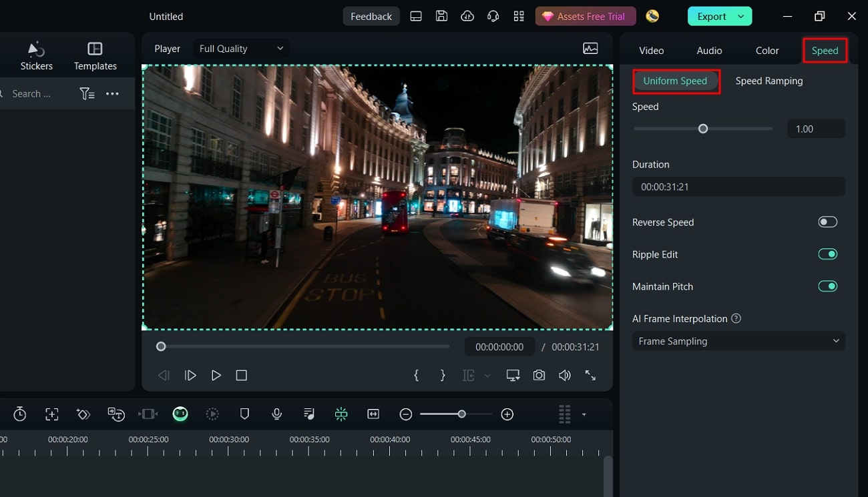Stop the playback

tap(242, 376)
